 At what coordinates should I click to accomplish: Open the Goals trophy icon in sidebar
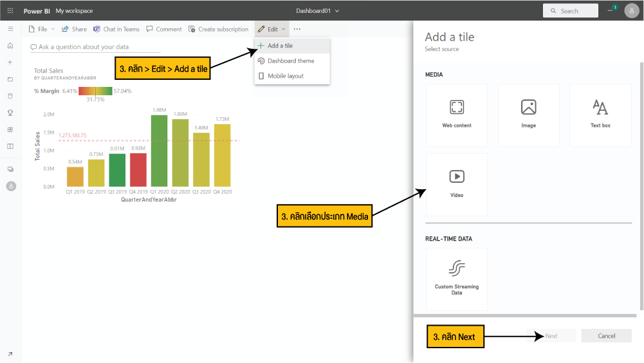(x=10, y=113)
